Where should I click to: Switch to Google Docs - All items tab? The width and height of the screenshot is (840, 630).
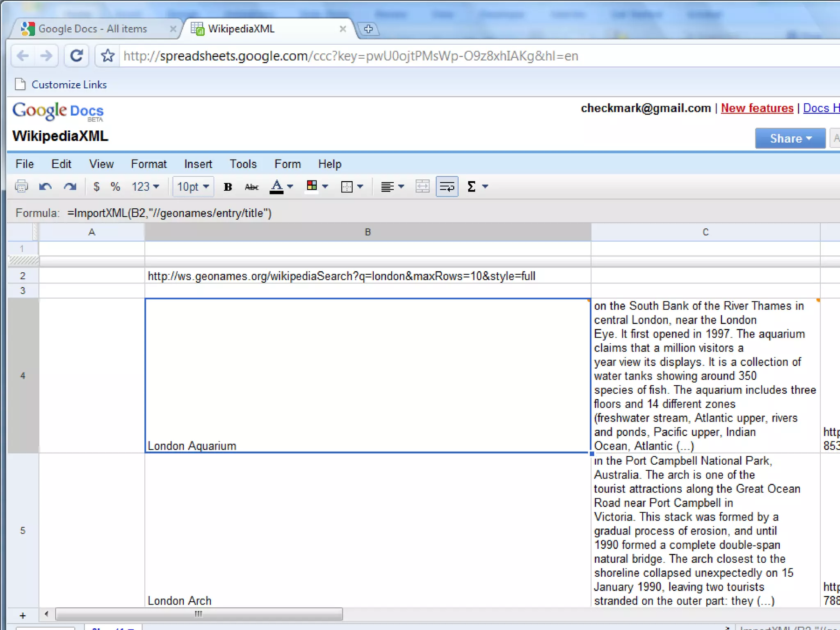pos(92,29)
